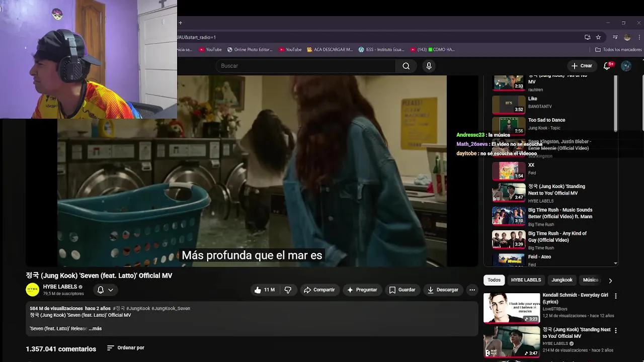Open Ordenar por comment sorting
This screenshot has height=362, width=644.
coord(126,348)
